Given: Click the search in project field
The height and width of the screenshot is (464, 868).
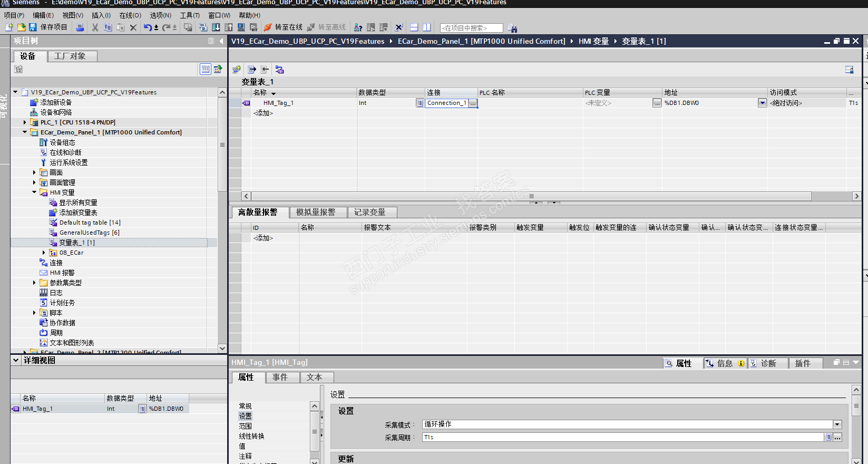Looking at the screenshot, I should click(472, 28).
